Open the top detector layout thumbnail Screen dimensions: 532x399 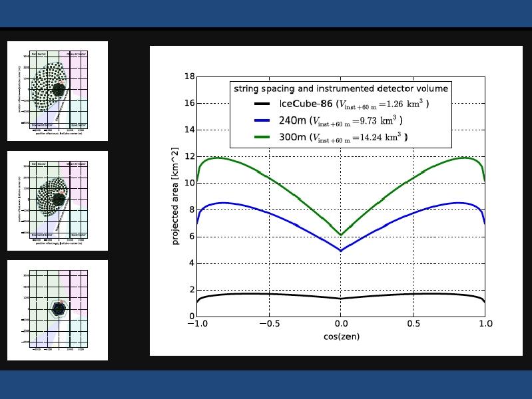pyautogui.click(x=57, y=91)
